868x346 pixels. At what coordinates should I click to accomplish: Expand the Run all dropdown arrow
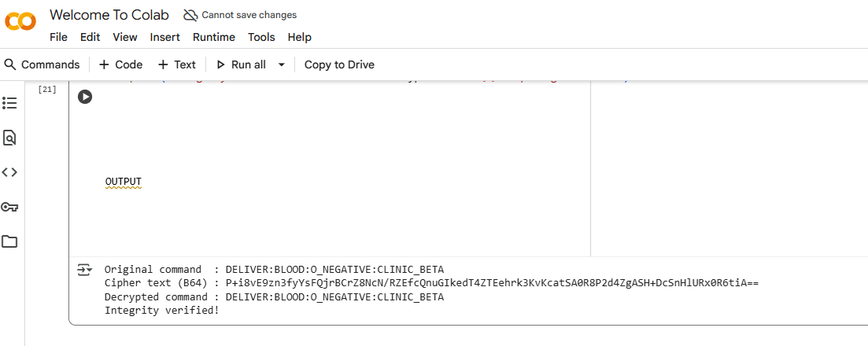coord(282,64)
